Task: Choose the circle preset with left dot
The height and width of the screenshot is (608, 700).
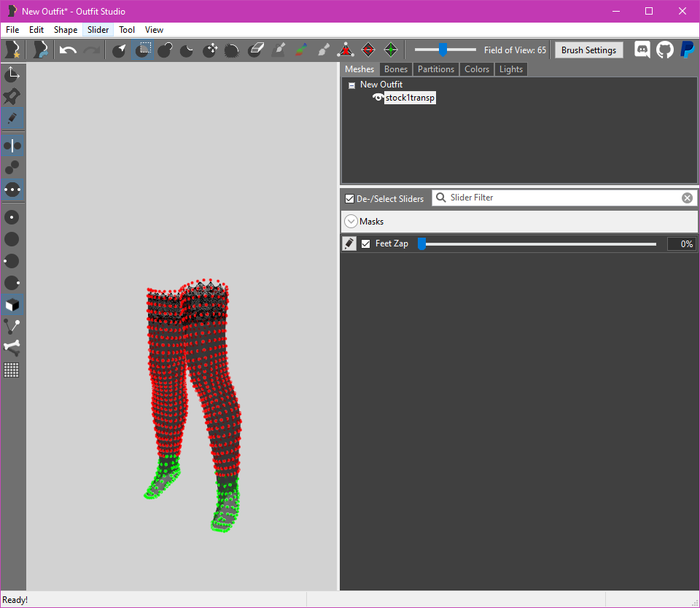Action: [x=12, y=261]
